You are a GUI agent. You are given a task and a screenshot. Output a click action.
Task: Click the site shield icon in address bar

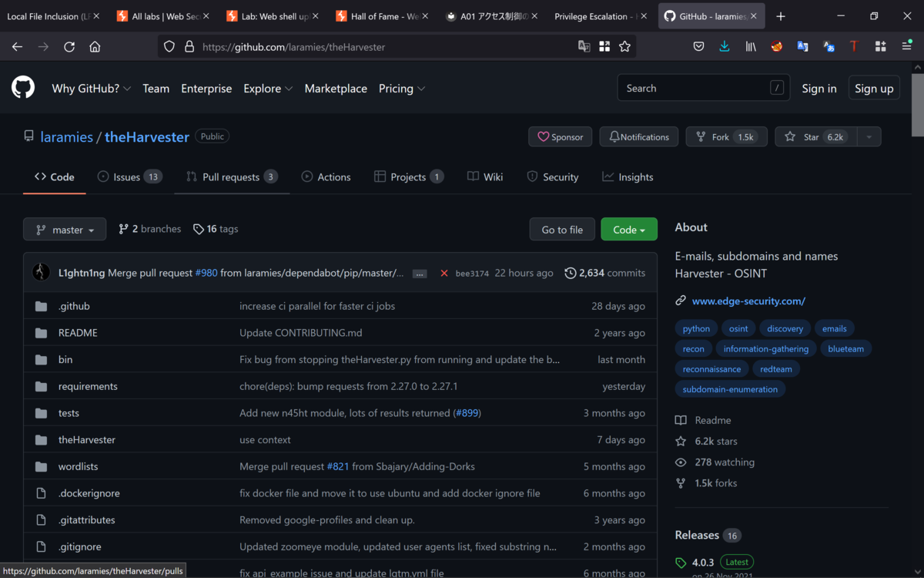pyautogui.click(x=169, y=47)
